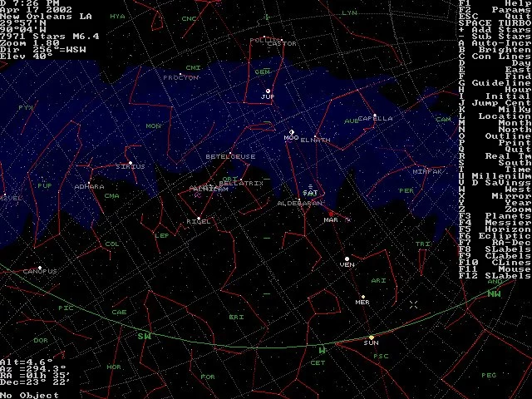532x399 pixels.
Task: Turn view with E East
Action: tap(495, 70)
